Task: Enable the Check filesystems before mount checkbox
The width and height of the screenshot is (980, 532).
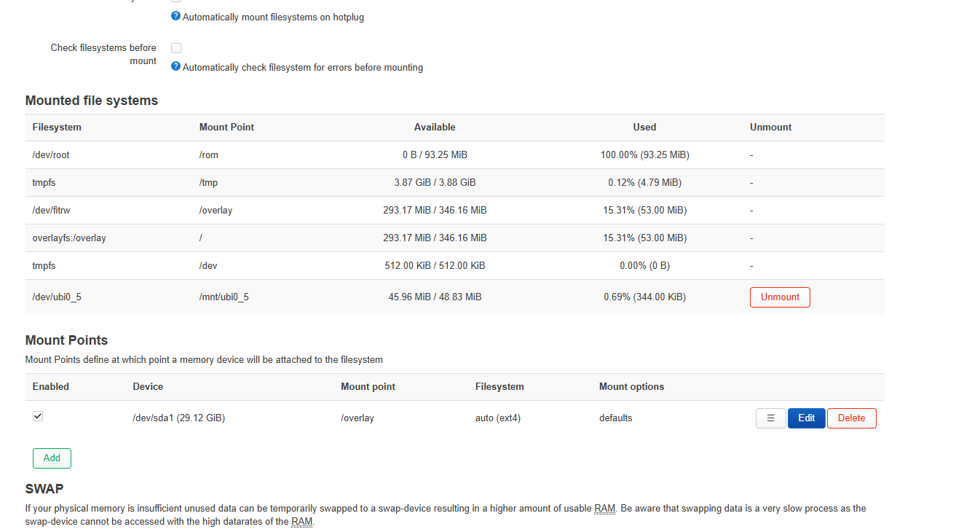Action: (176, 48)
